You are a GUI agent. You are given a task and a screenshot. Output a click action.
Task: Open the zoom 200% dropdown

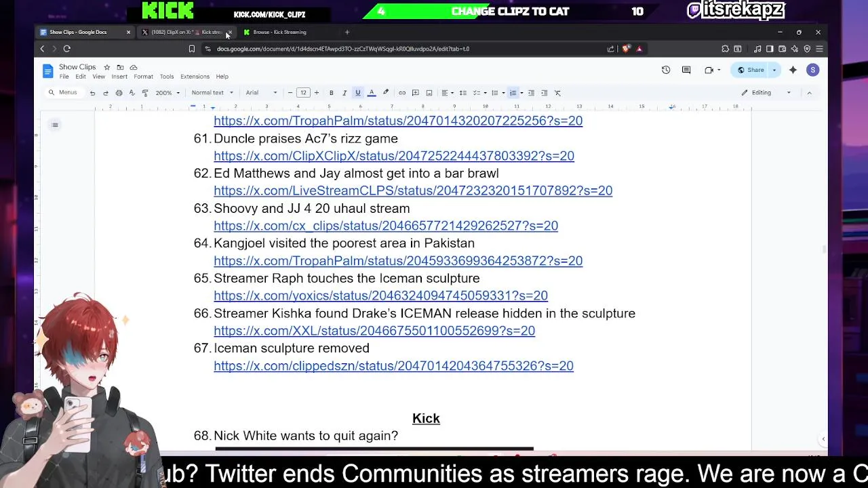167,93
